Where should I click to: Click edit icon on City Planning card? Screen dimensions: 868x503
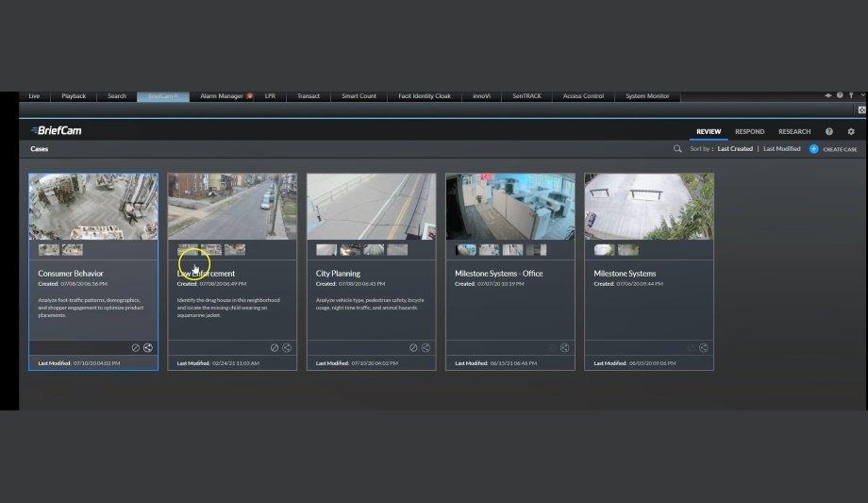(413, 348)
